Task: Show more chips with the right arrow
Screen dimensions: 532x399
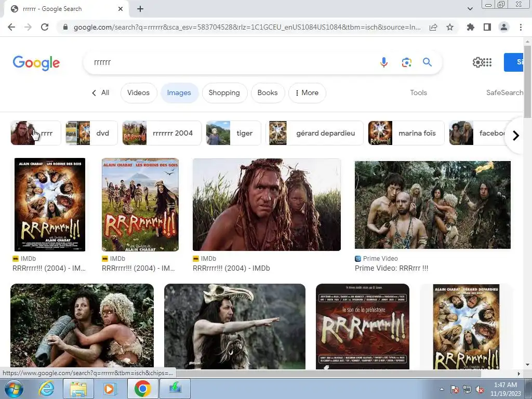Action: (x=516, y=136)
